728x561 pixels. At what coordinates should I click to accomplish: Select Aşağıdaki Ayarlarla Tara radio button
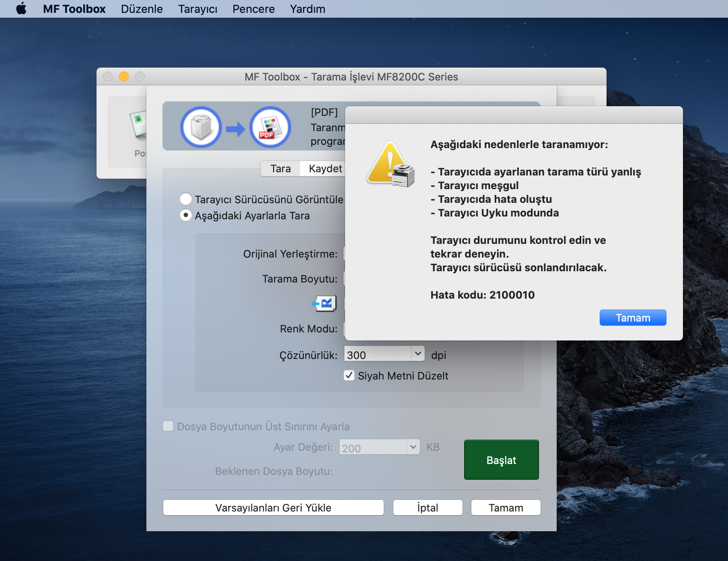pyautogui.click(x=185, y=215)
